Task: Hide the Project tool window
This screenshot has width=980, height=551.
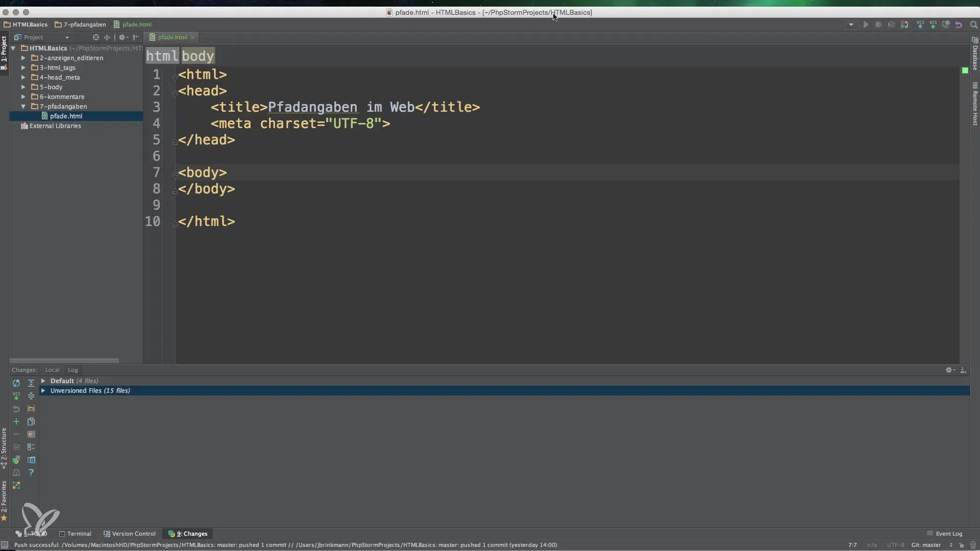Action: pos(136,37)
